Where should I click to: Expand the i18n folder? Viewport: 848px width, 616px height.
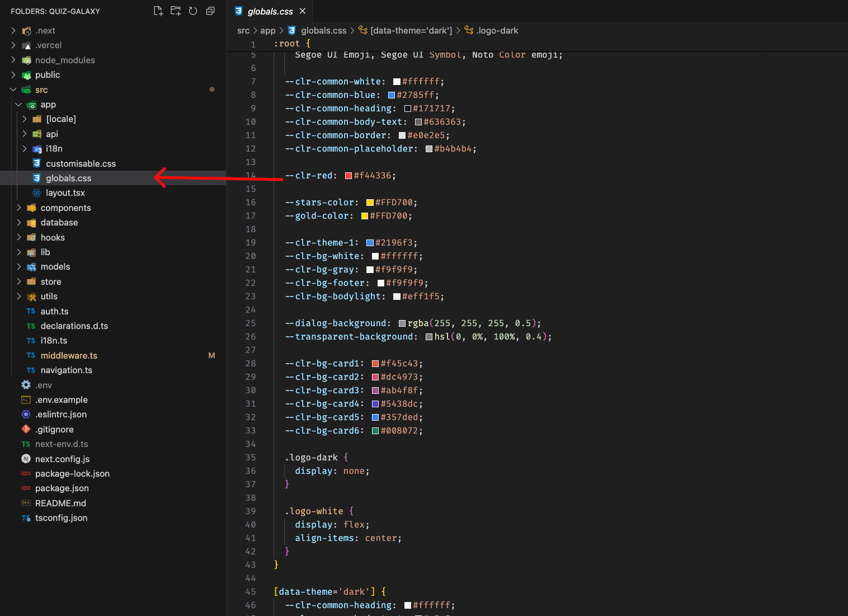click(24, 149)
